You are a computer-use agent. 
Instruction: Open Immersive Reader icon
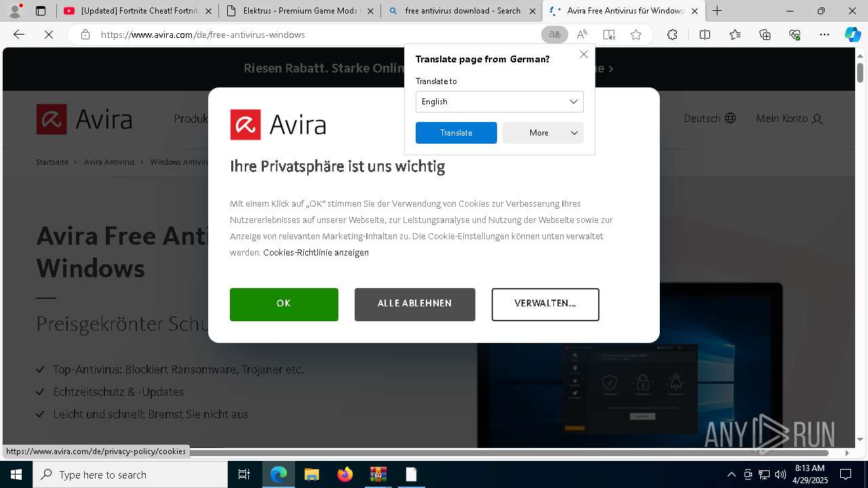pyautogui.click(x=609, y=35)
